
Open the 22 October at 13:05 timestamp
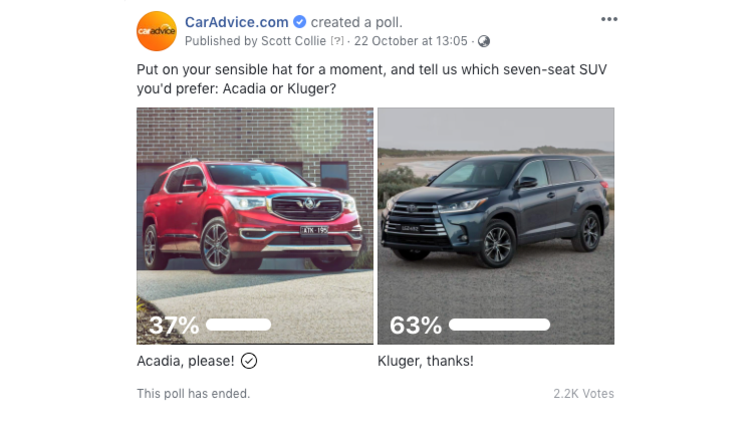pos(411,41)
